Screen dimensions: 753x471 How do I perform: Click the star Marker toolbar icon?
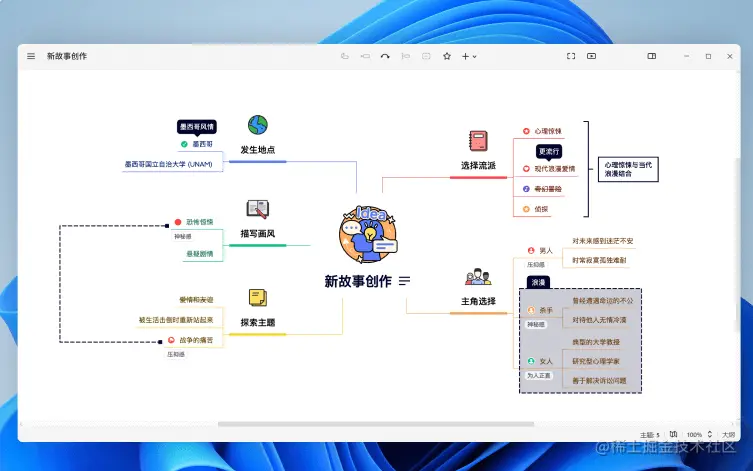click(447, 56)
